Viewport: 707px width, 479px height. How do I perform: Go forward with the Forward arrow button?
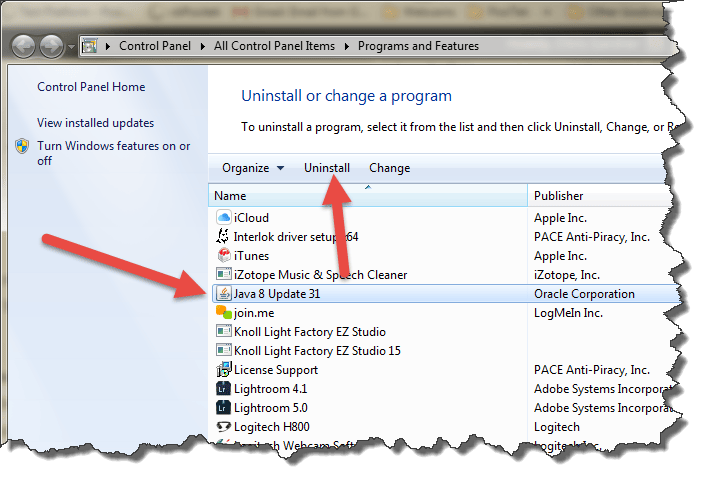pos(51,46)
